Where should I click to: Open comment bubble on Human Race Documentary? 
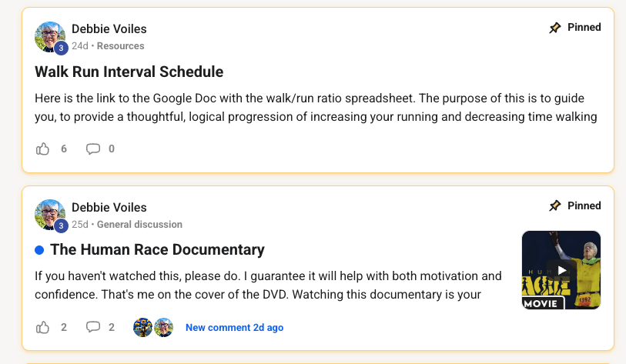(93, 327)
